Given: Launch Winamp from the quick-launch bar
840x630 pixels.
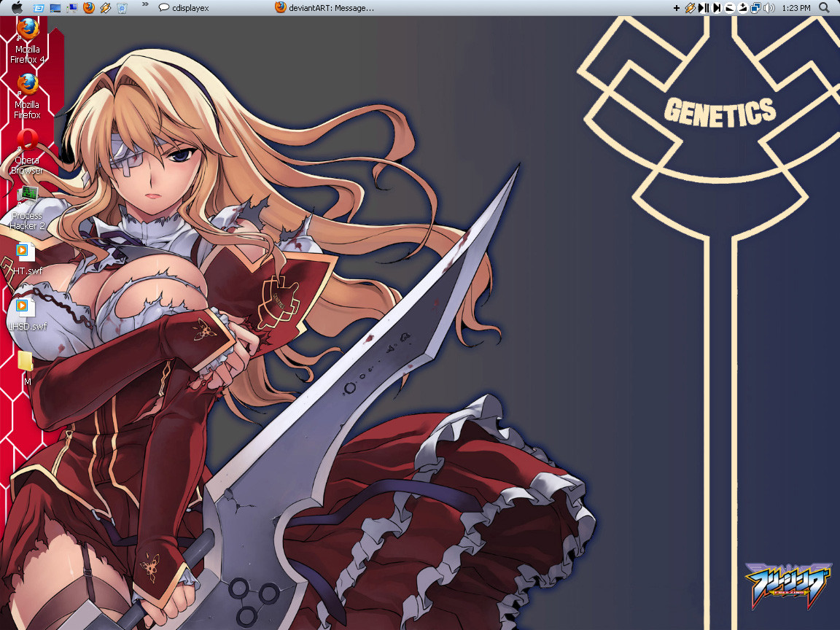Looking at the screenshot, I should [106, 8].
